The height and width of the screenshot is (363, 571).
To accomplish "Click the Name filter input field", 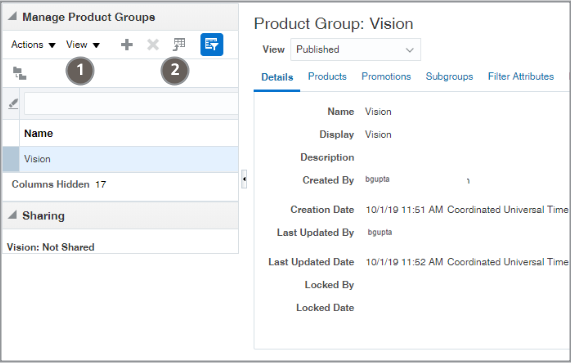I will (x=131, y=104).
